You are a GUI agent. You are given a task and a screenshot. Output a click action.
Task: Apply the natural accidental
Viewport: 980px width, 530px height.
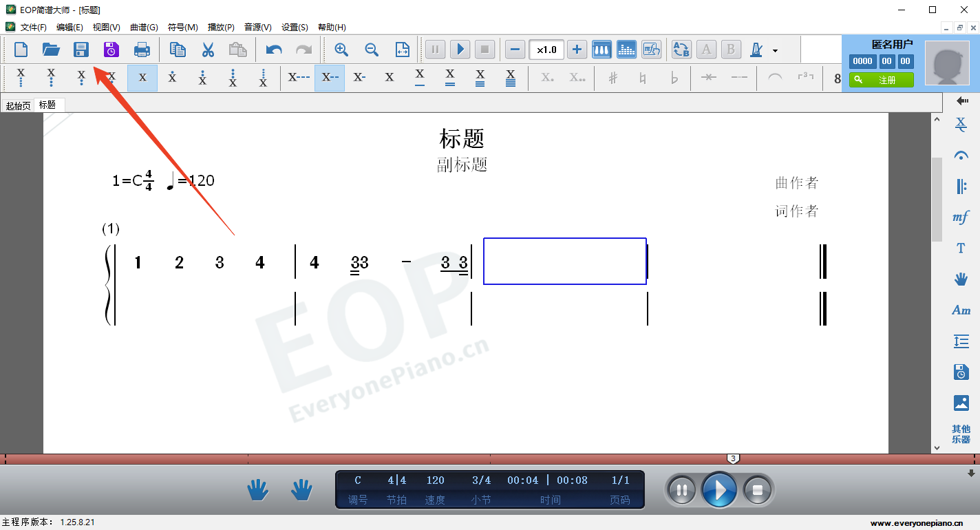pyautogui.click(x=643, y=78)
